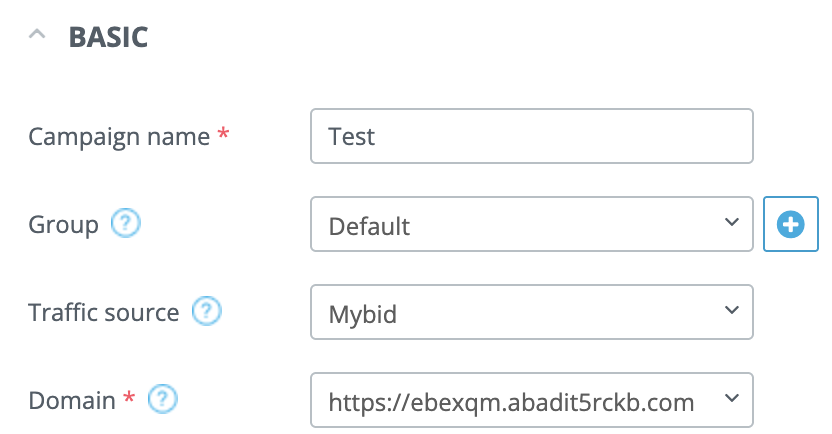The image size is (832, 434).
Task: Click the Traffic source label text
Action: 103,312
